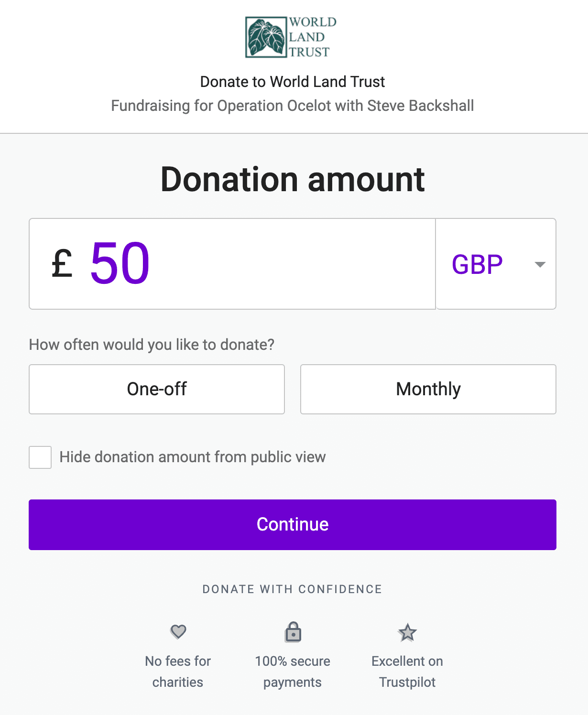Tick Hide donation amount from public view
Viewport: 588px width, 715px height.
40,457
